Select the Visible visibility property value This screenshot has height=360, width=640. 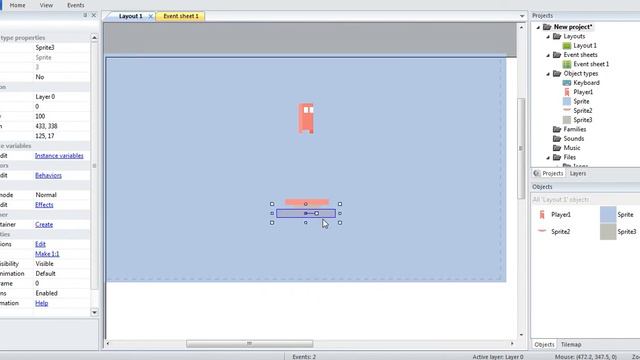[44, 264]
